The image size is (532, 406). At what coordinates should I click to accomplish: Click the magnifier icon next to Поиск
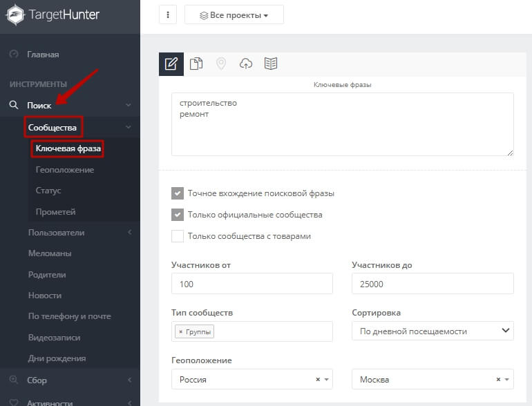coord(14,105)
